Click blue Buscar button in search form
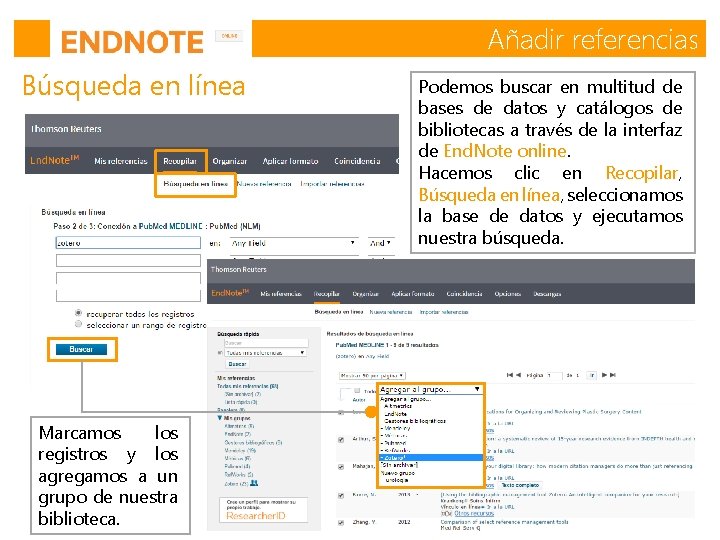 (81, 349)
